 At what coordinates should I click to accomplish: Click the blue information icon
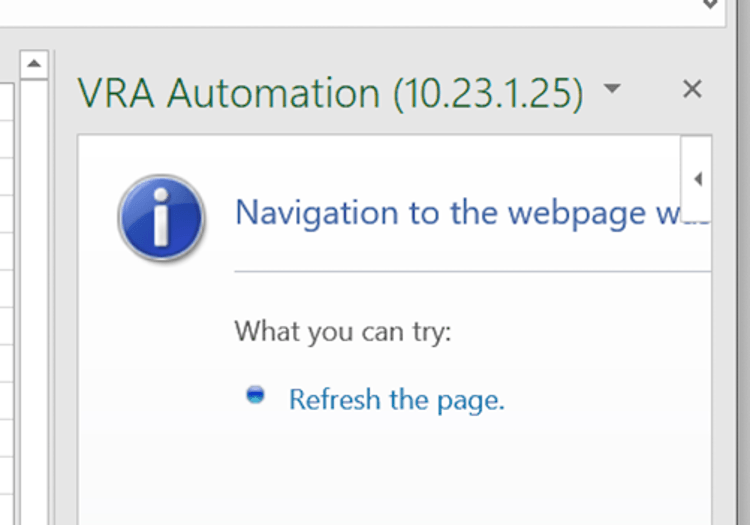click(161, 217)
